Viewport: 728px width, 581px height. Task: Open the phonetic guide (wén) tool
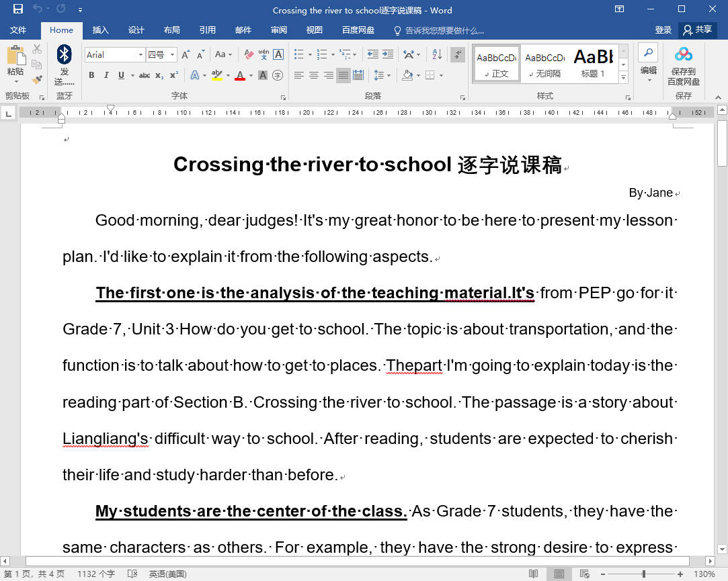point(264,55)
